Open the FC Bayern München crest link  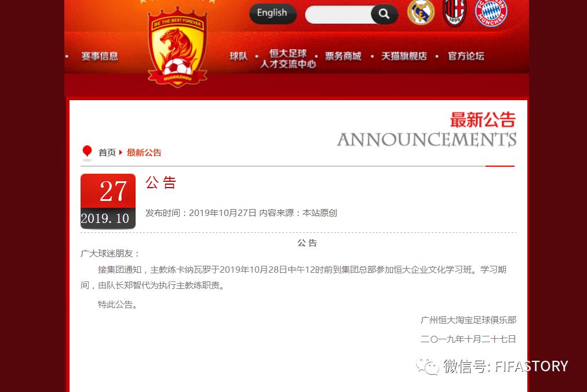(491, 12)
